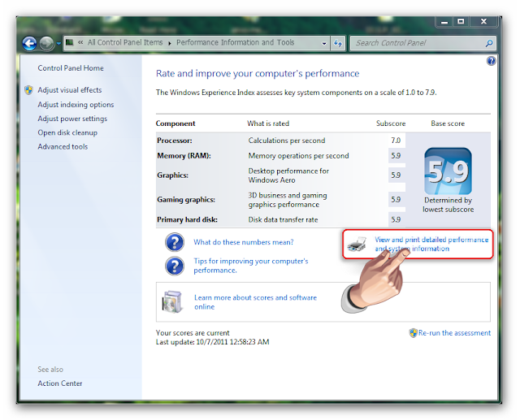
Task: Open 'Learn more about scores and software online'
Action: 255,302
